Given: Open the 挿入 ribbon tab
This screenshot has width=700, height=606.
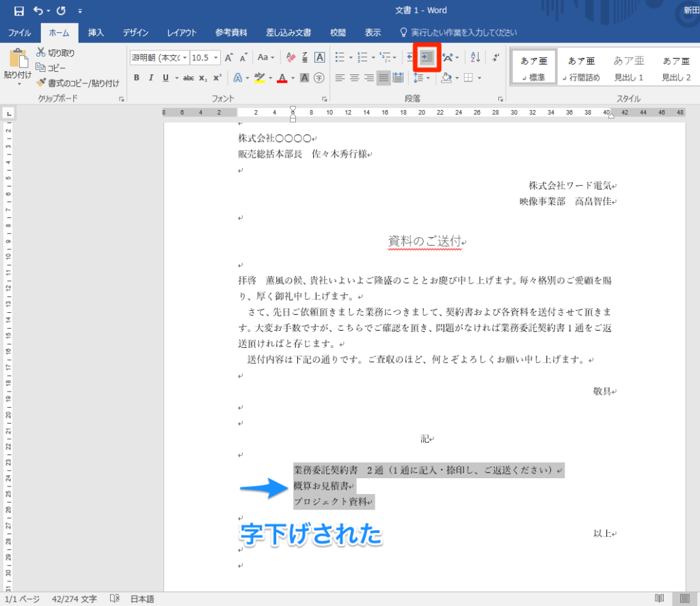Looking at the screenshot, I should click(x=96, y=33).
